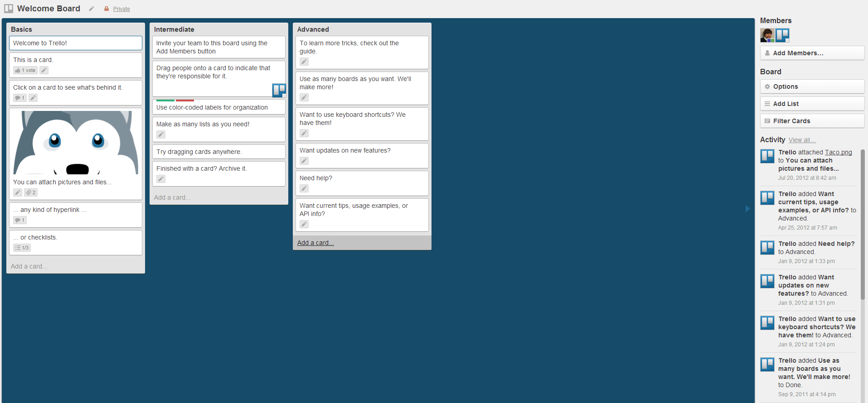Click the Welcome Board title
This screenshot has height=403, width=868.
[48, 9]
